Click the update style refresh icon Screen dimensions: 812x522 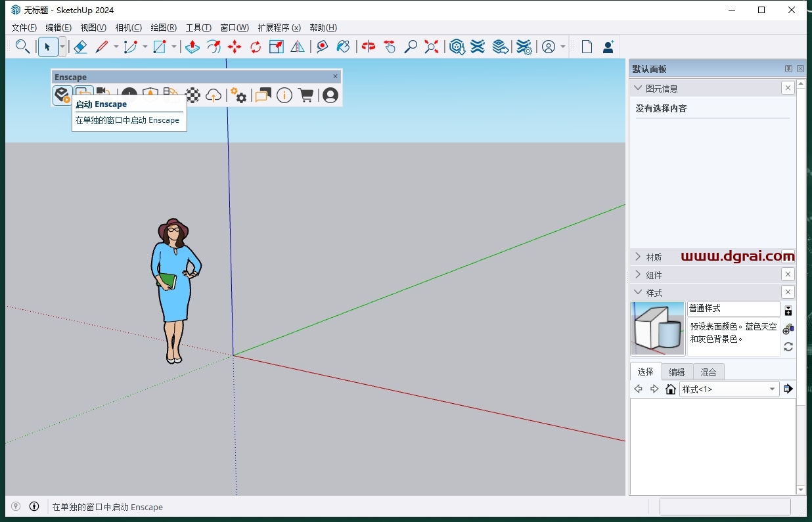tap(788, 347)
